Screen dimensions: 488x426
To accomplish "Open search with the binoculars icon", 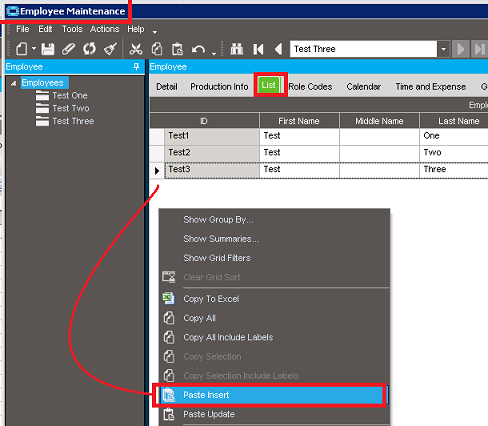I will 237,49.
